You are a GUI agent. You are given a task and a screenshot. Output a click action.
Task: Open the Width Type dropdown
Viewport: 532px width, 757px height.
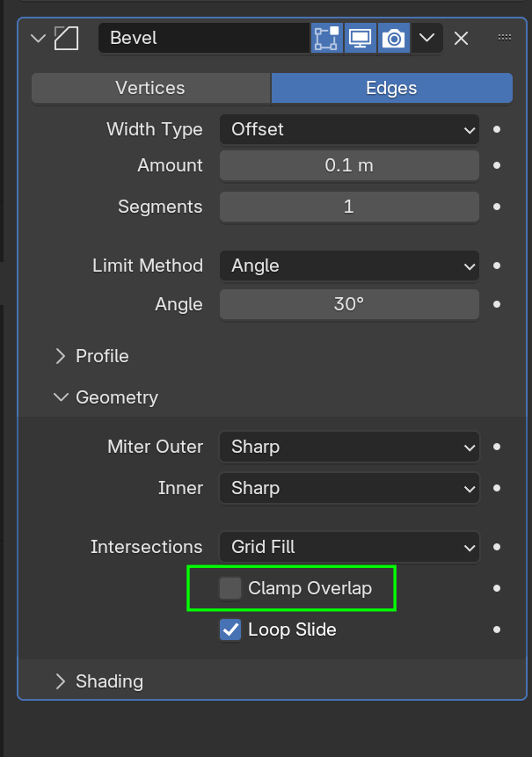[348, 129]
